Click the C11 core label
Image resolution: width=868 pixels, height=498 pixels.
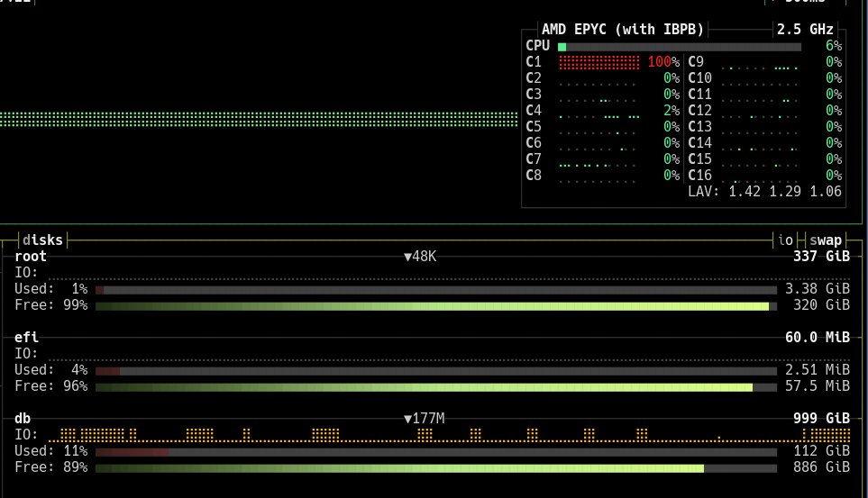click(x=699, y=94)
